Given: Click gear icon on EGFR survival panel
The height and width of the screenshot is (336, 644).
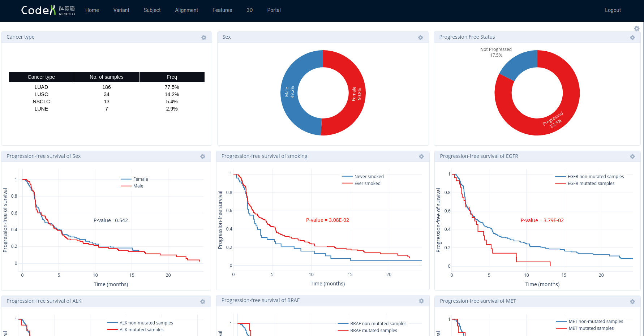Looking at the screenshot, I should (x=632, y=156).
